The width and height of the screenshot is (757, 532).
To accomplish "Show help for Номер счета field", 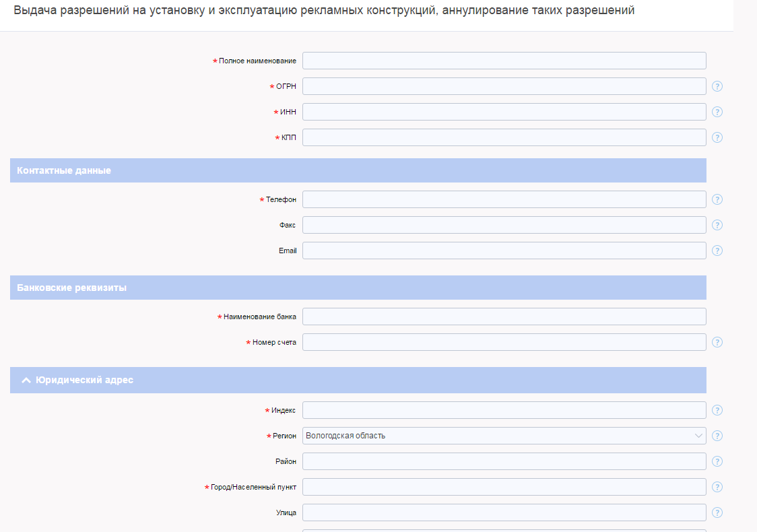I will coord(717,342).
